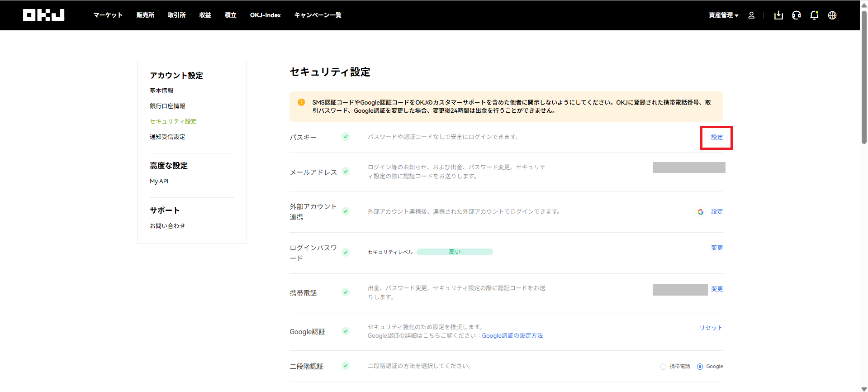
Task: Click the green check beside Google認証
Action: (x=346, y=331)
